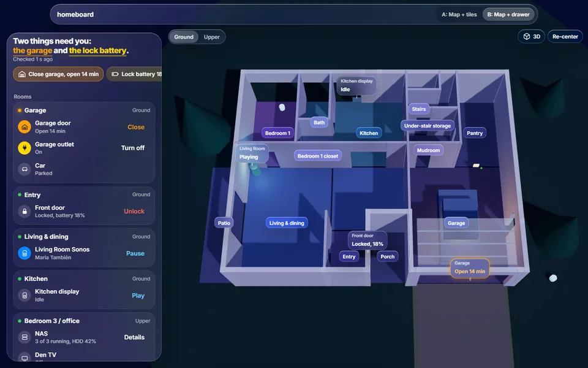The width and height of the screenshot is (588, 368).
Task: Click 'Locked, battery 18%' status text
Action: (x=59, y=215)
